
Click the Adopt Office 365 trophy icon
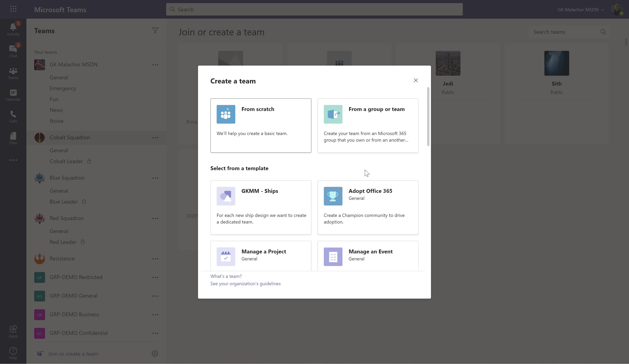coord(333,196)
